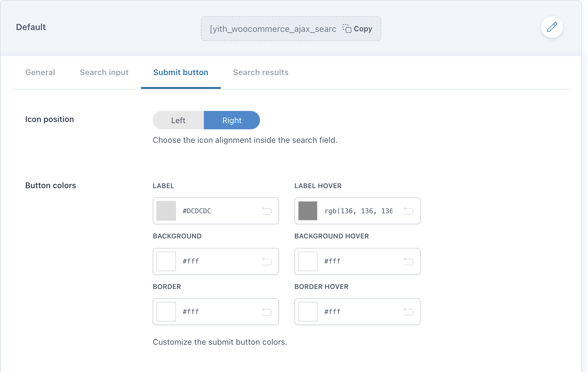This screenshot has width=588, height=372.
Task: Set icon position to Left
Action: [178, 120]
